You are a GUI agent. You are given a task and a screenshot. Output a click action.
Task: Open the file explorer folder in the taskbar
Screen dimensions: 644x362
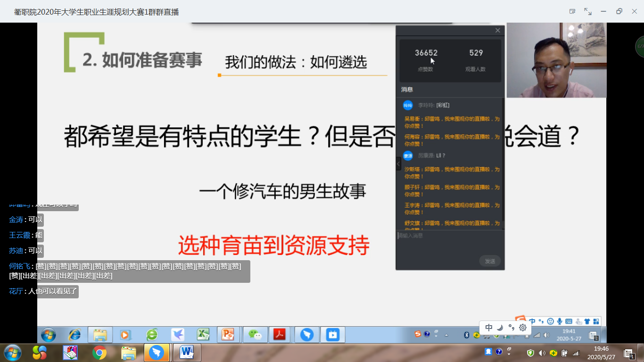pos(128,352)
